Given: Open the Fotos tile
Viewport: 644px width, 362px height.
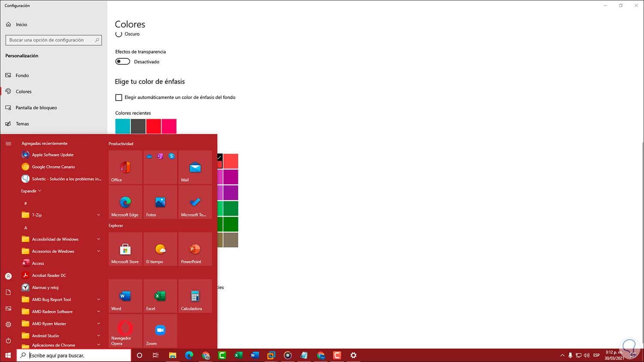Looking at the screenshot, I should (160, 202).
